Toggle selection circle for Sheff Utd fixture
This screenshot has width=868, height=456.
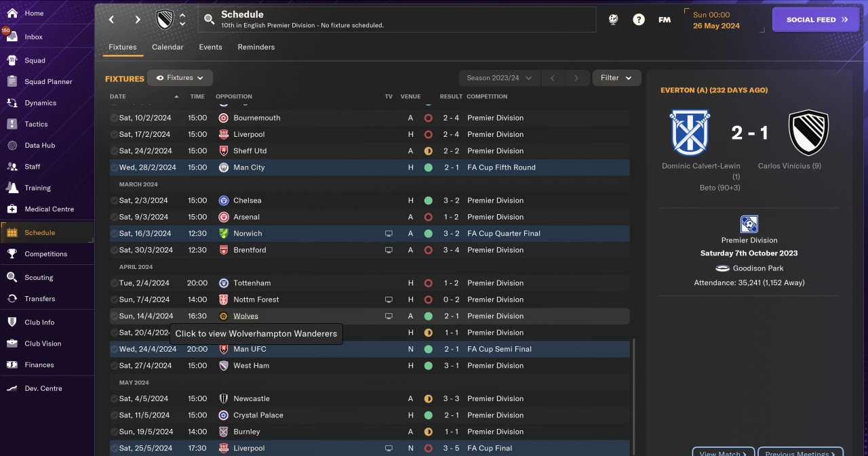[114, 151]
